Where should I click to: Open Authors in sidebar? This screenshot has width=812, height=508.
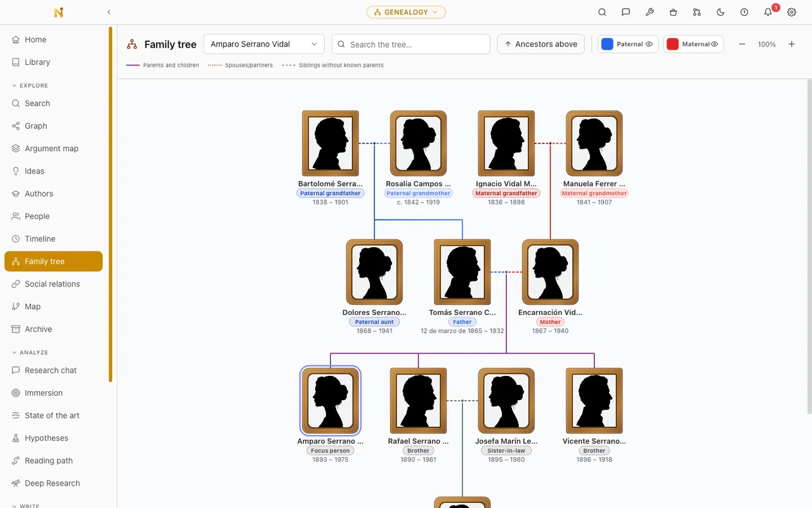(x=53, y=194)
